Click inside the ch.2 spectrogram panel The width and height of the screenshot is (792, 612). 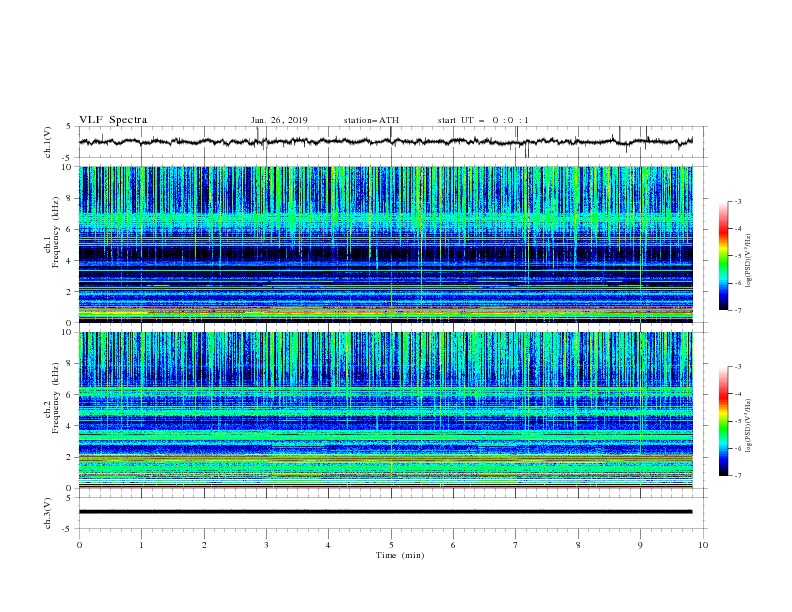[x=386, y=410]
